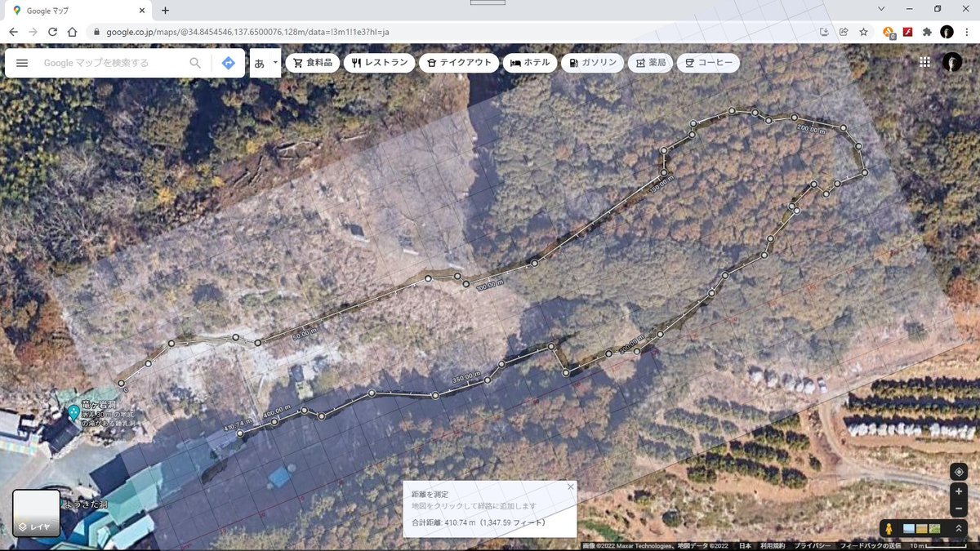This screenshot has width=980, height=551.
Task: Open the Google apps grid
Action: coord(924,62)
